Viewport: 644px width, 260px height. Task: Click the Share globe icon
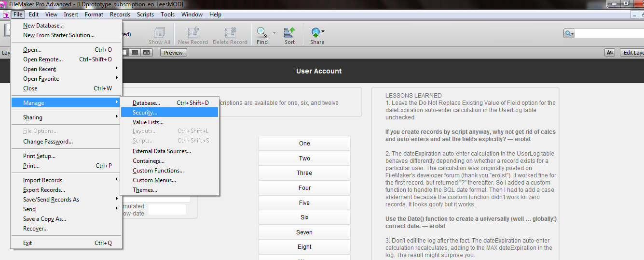pos(316,33)
